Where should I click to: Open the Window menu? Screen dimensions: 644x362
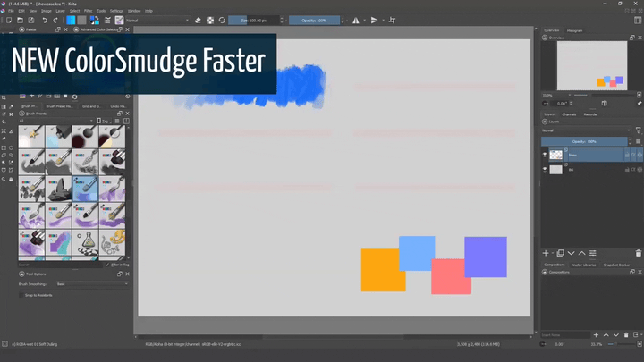(134, 11)
